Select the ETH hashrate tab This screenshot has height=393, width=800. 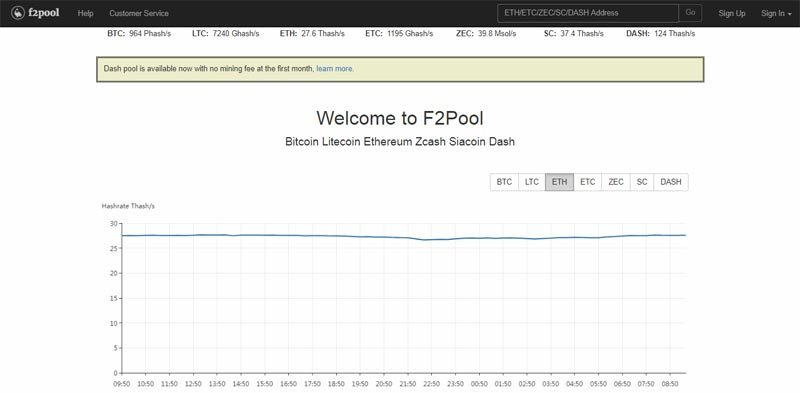click(x=559, y=182)
